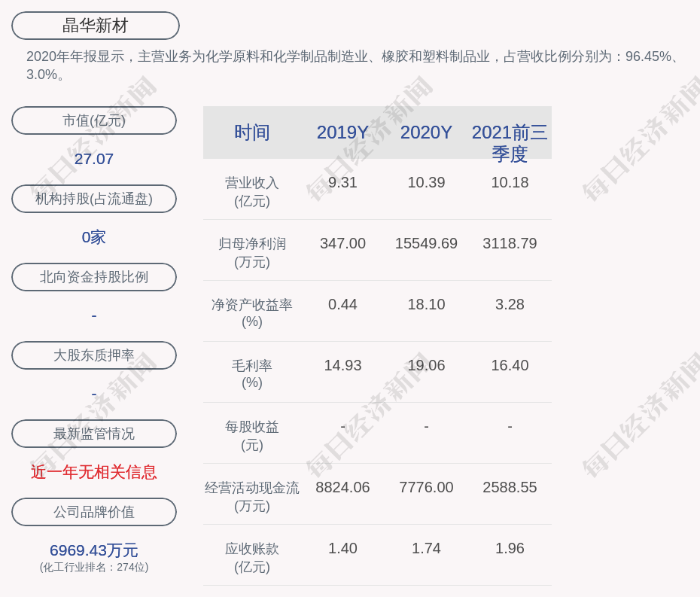700x597 pixels.
Task: Open the 北向资金持股比例 label
Action: (x=94, y=277)
